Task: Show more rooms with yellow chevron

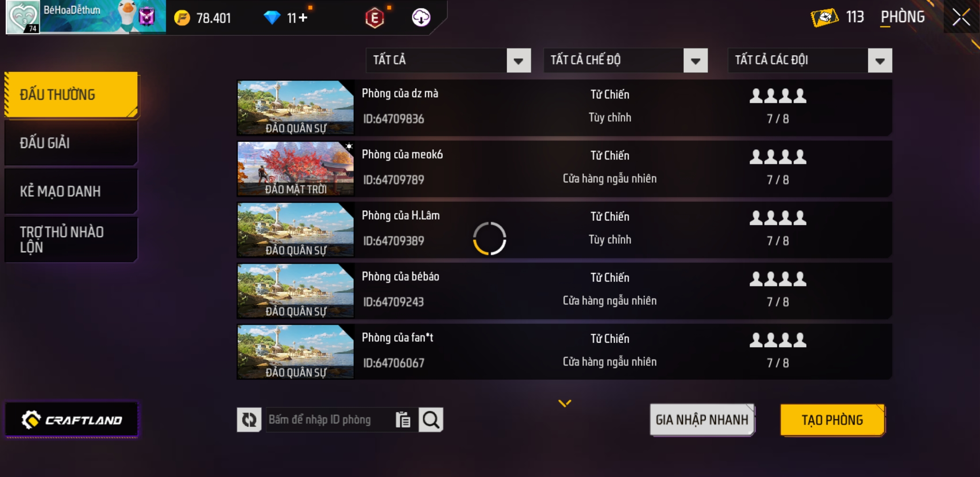Action: [565, 403]
